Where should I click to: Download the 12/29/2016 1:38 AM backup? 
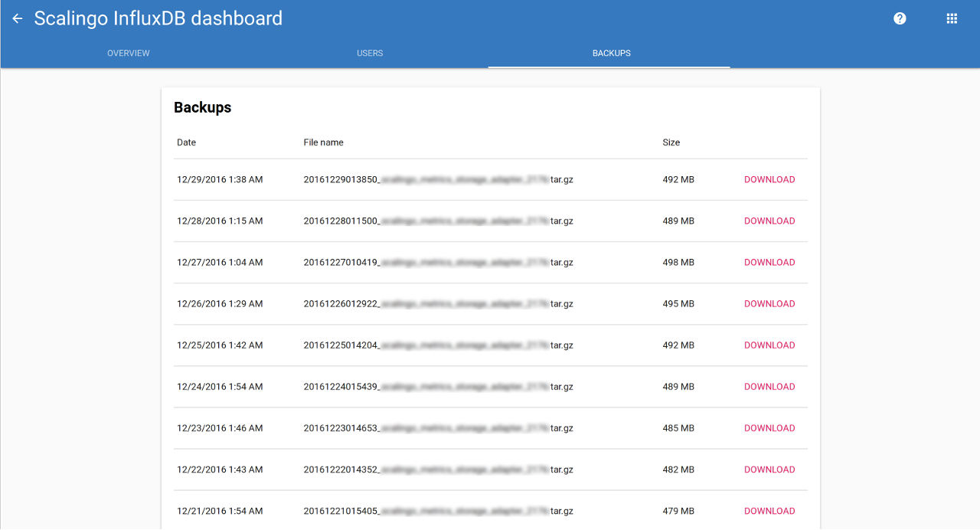[x=769, y=180]
